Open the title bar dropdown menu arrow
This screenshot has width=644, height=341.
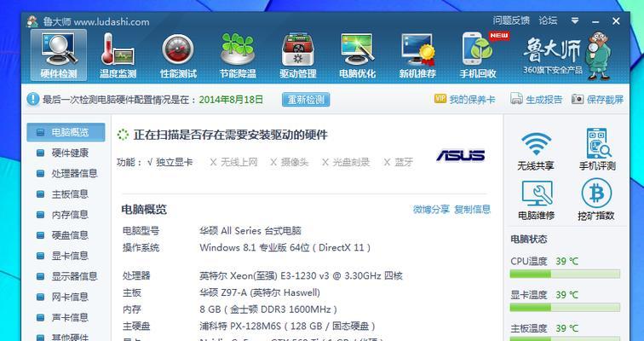575,20
